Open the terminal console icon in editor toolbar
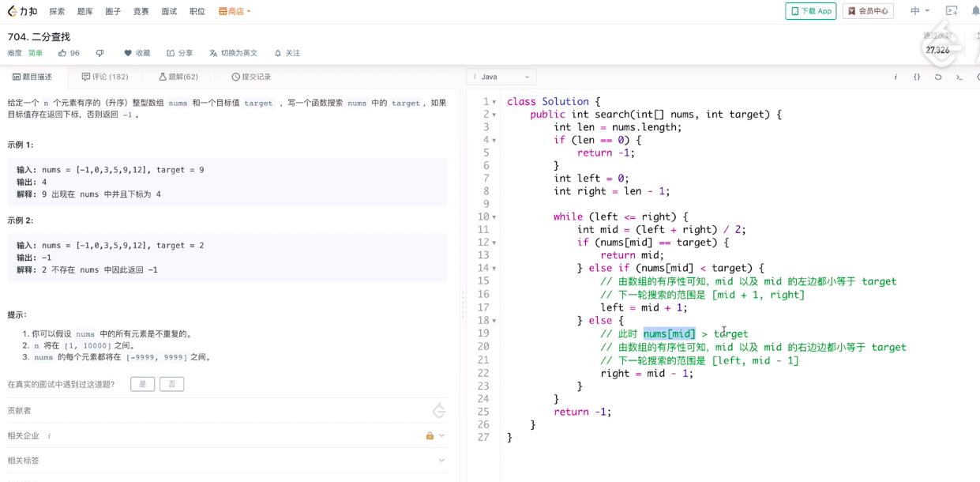 pos(959,77)
